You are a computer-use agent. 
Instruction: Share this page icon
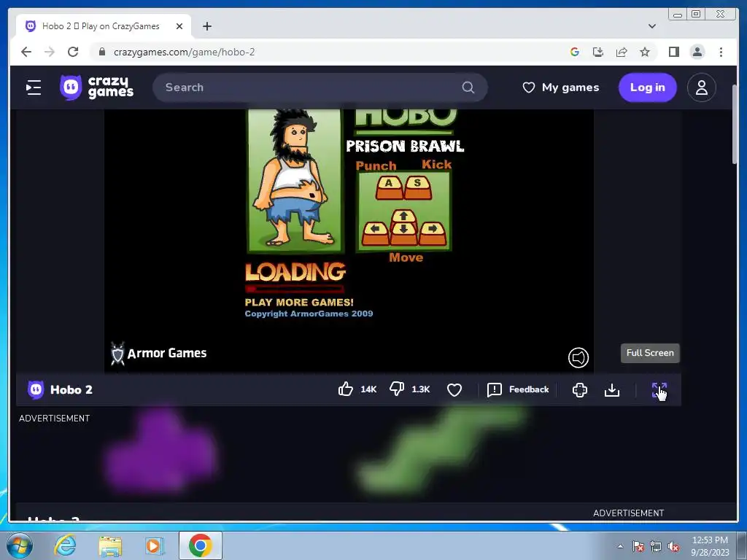point(622,52)
